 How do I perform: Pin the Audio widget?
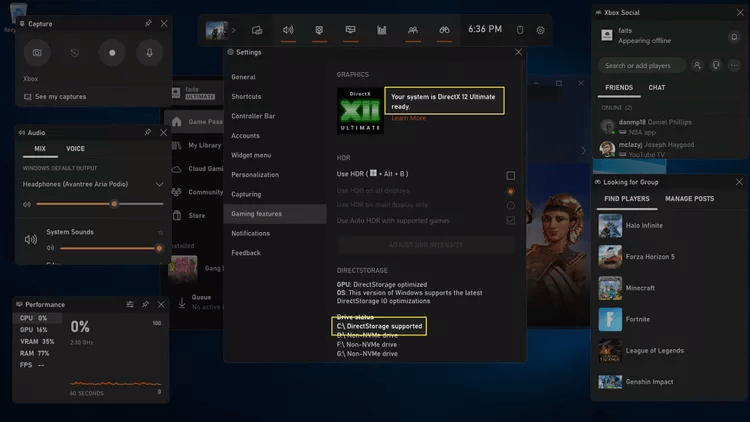pos(148,133)
